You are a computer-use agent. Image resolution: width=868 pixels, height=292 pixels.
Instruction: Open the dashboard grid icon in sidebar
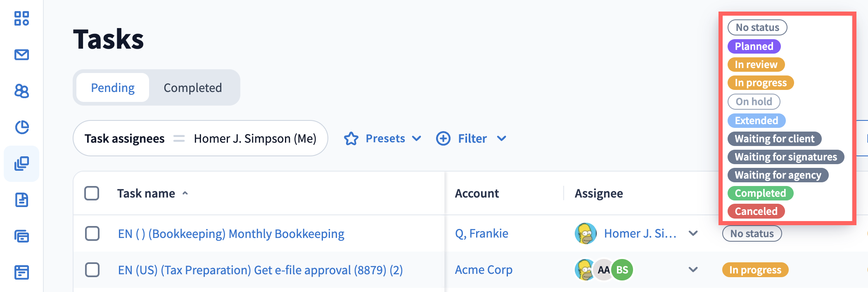21,19
